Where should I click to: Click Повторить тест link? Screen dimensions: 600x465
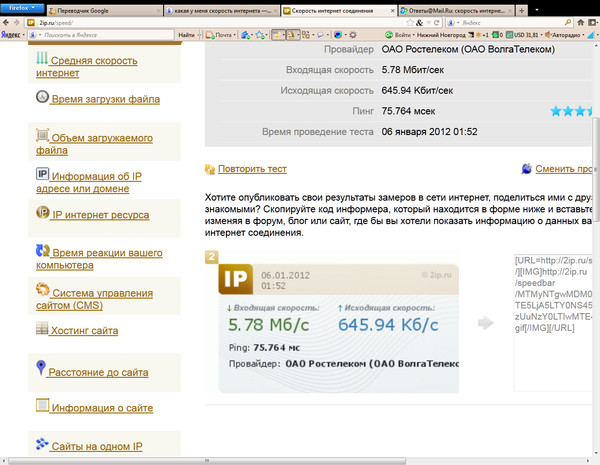pyautogui.click(x=252, y=169)
